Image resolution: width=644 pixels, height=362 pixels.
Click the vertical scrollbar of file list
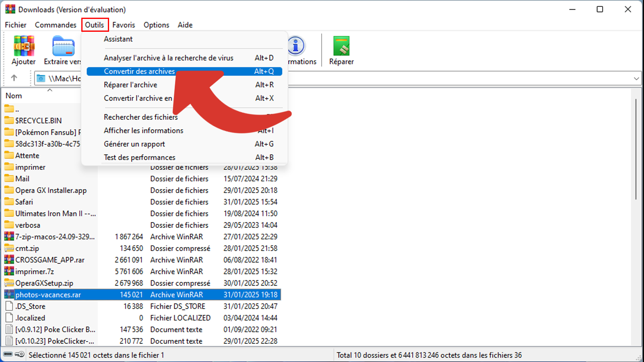point(636,149)
